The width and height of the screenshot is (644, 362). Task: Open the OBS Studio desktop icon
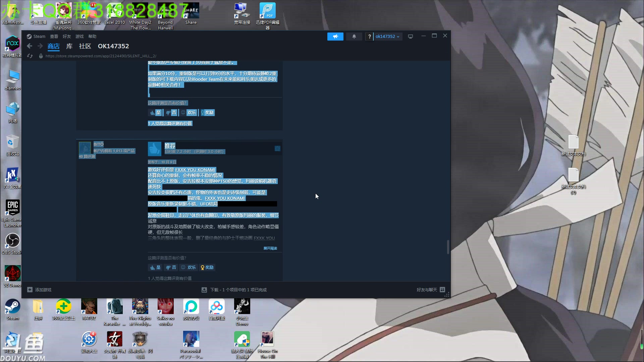tap(12, 244)
